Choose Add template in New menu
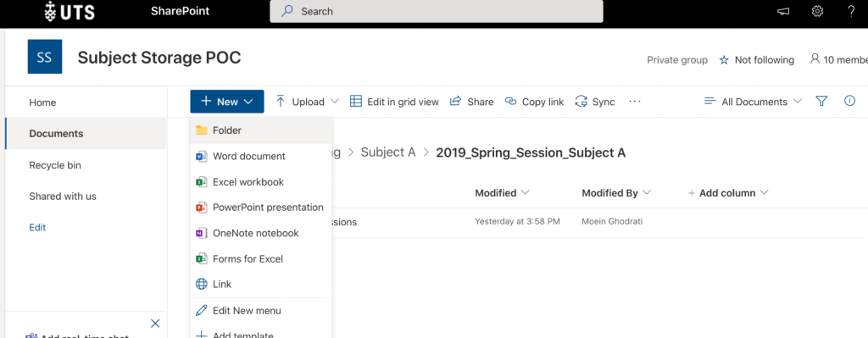The height and width of the screenshot is (338, 868). click(261, 334)
